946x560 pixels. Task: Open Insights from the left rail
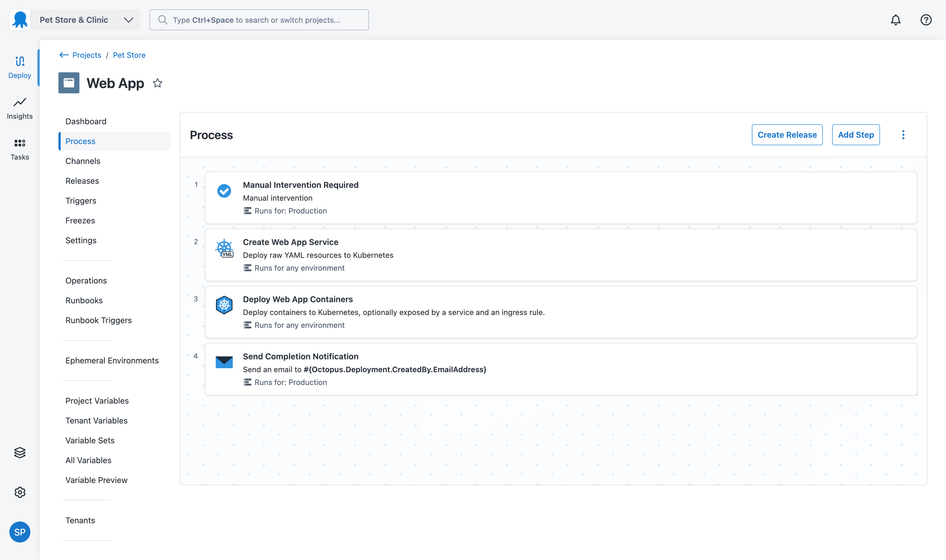[20, 108]
